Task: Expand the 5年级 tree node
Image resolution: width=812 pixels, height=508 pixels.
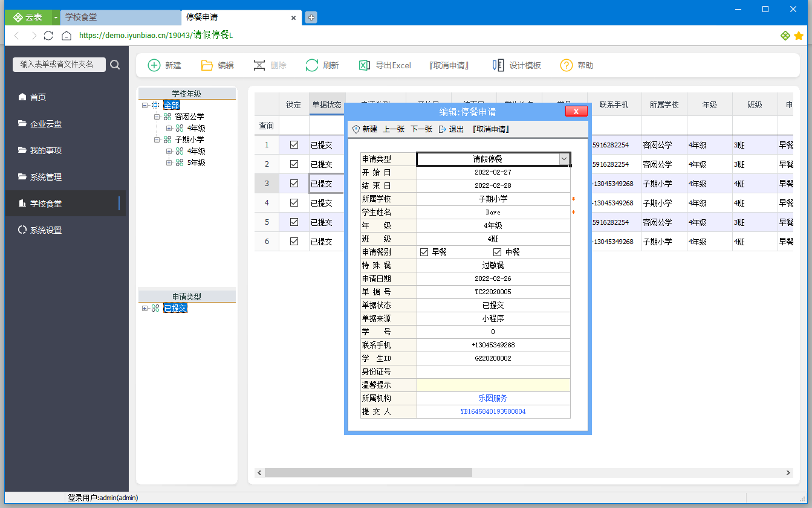Action: (x=169, y=162)
